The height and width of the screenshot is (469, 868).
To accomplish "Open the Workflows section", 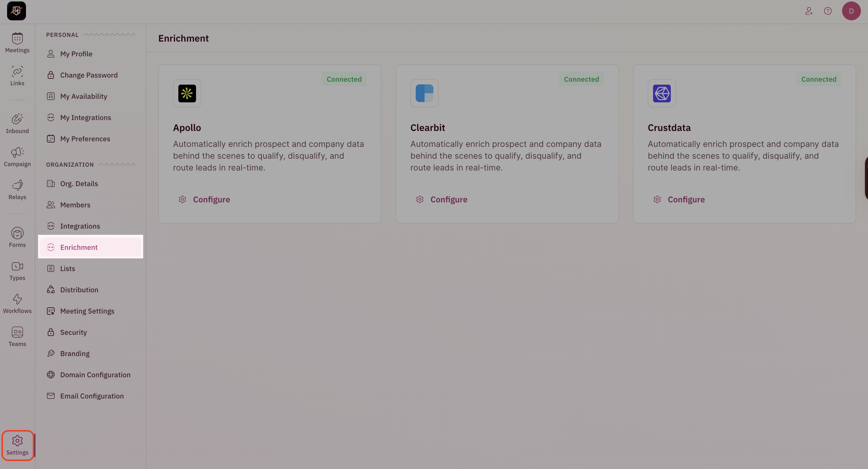I will 17,303.
